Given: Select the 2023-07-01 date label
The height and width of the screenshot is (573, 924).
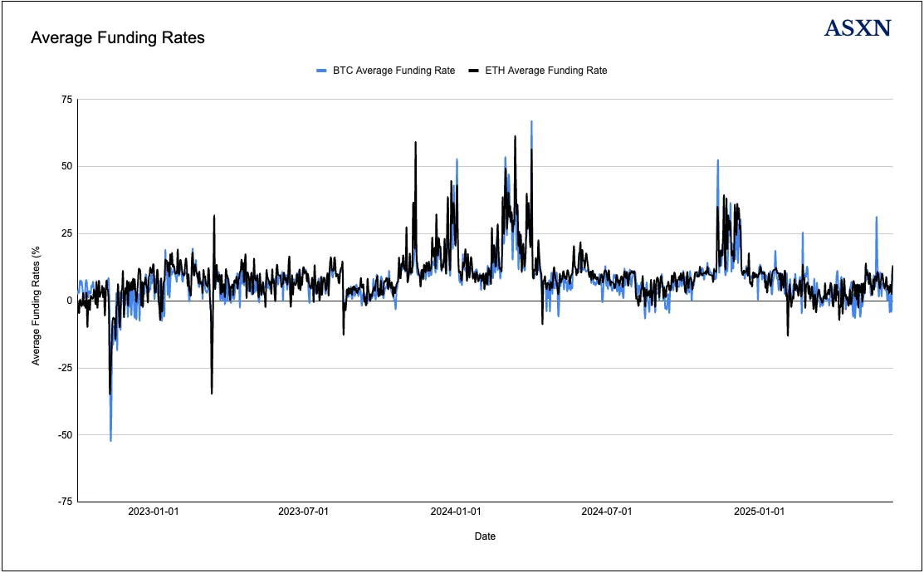Looking at the screenshot, I should pyautogui.click(x=306, y=512).
